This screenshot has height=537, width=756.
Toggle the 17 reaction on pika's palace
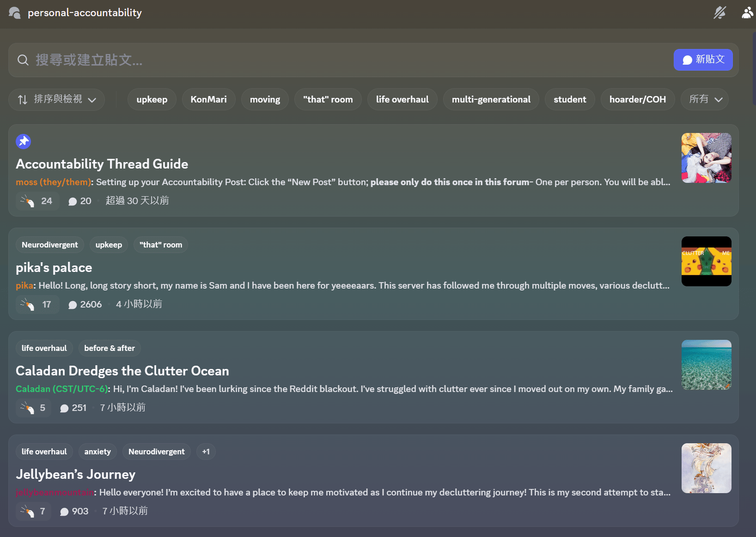coord(37,305)
